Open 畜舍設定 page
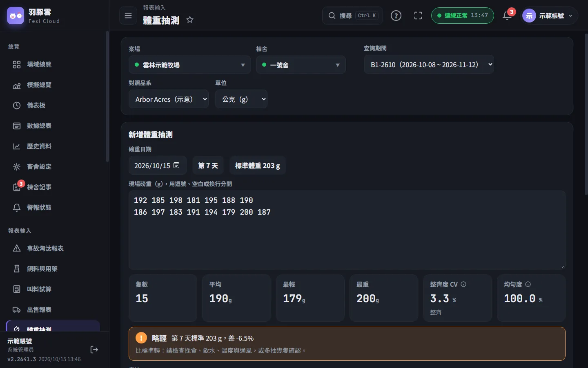The width and height of the screenshot is (588, 368). point(53,166)
